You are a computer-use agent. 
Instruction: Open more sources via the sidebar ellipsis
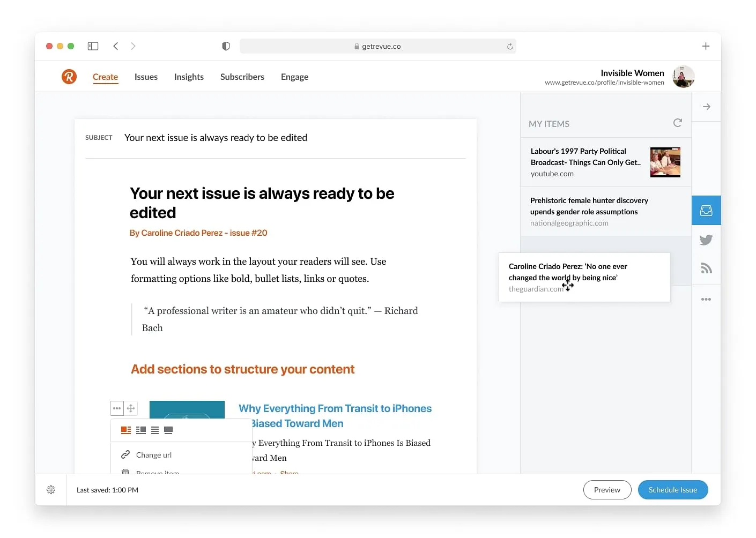(x=706, y=299)
